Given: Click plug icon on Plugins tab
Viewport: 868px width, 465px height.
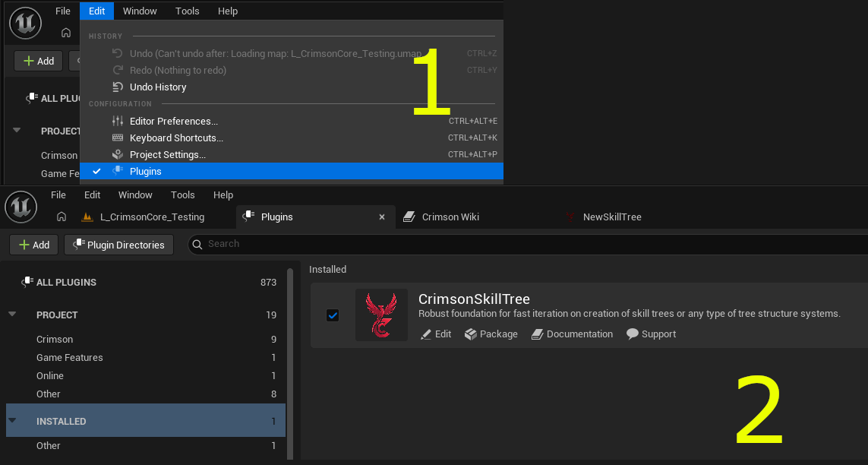Looking at the screenshot, I should 249,217.
